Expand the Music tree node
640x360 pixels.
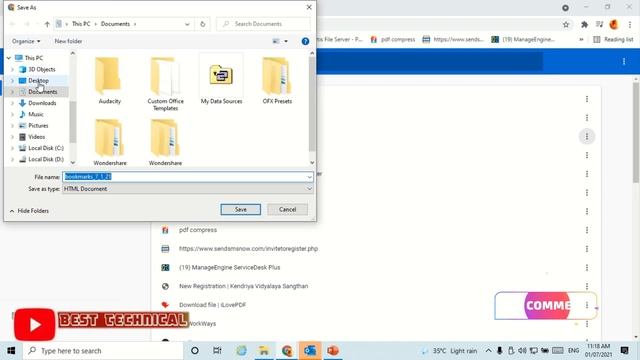point(12,114)
